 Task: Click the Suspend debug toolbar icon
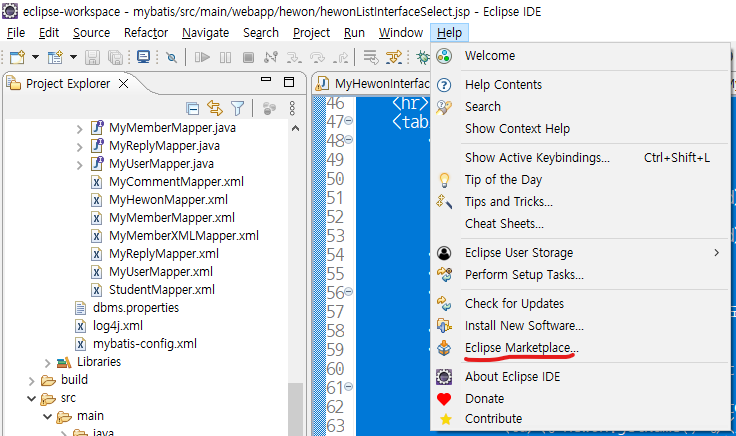coord(225,57)
